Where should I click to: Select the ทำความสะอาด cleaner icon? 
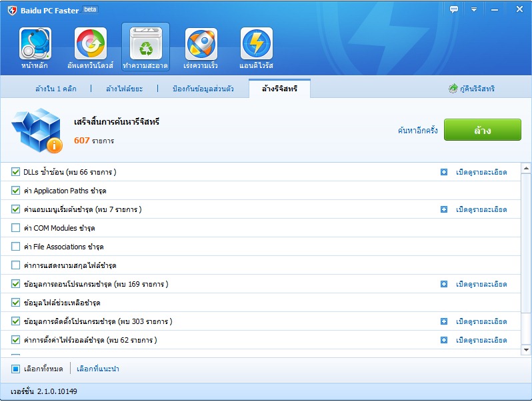(145, 44)
